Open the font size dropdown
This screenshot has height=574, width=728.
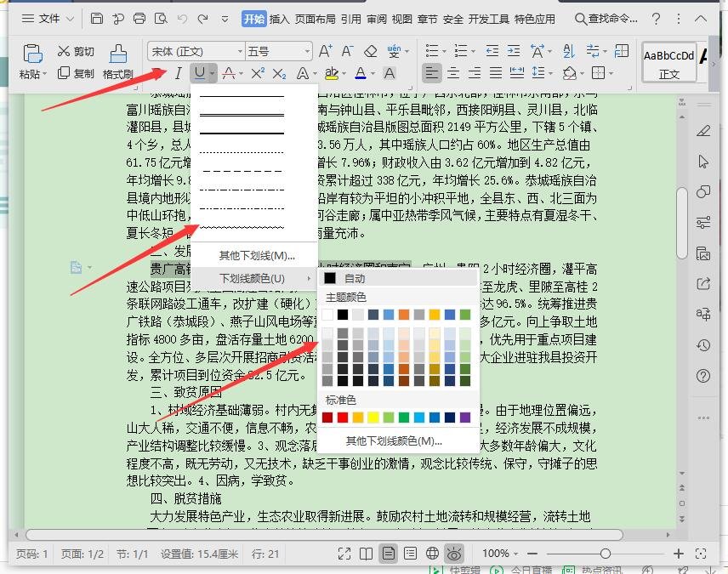[x=307, y=50]
